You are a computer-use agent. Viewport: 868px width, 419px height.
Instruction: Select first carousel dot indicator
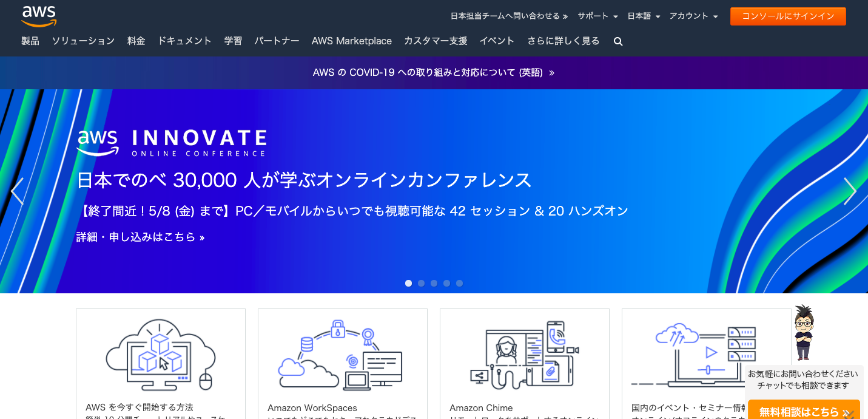point(408,283)
